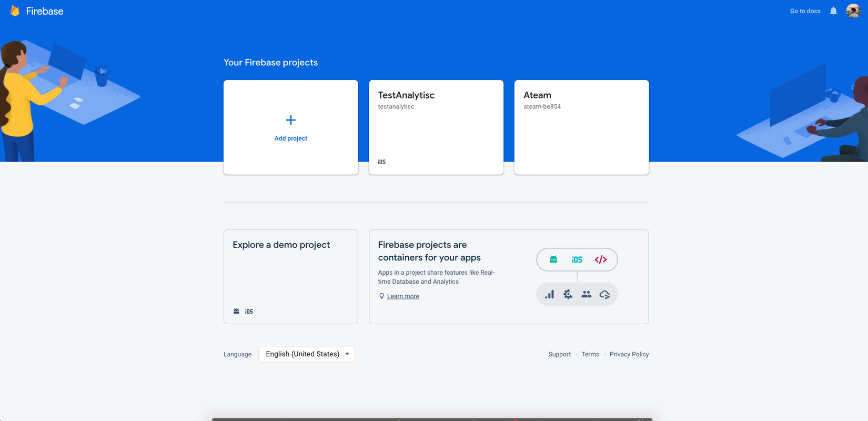Click the Android icon on the demo project card

[x=236, y=312]
